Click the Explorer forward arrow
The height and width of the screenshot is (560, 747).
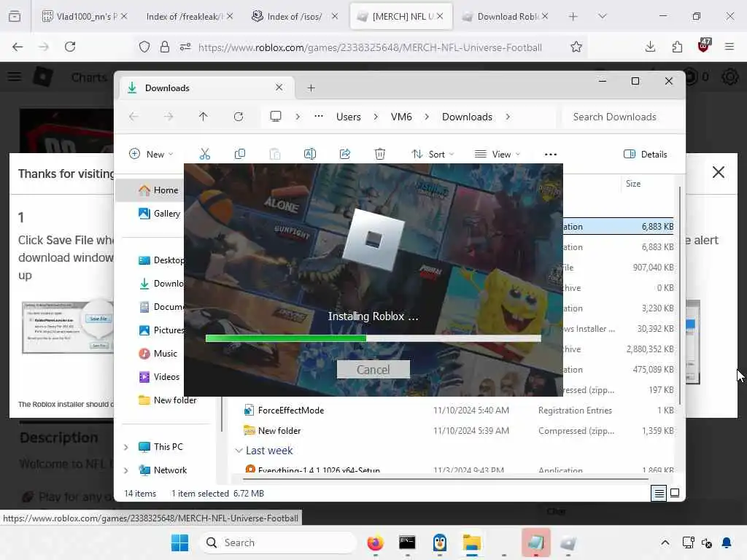click(x=169, y=117)
